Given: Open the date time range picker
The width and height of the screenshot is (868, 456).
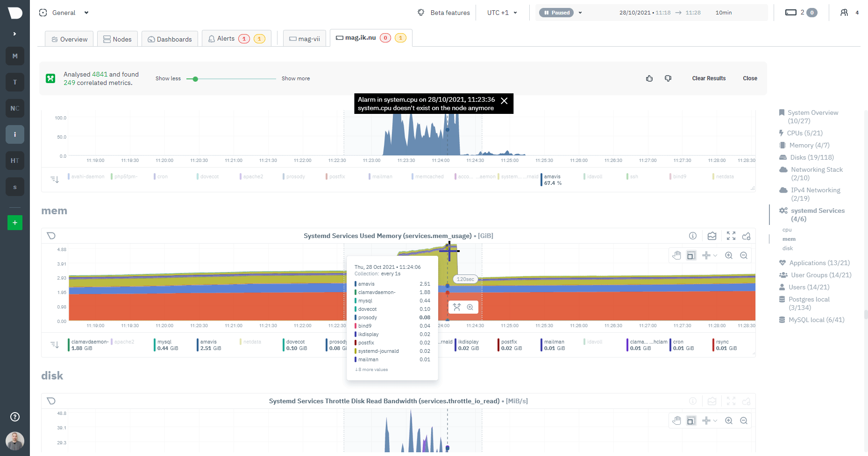Looking at the screenshot, I should (676, 13).
